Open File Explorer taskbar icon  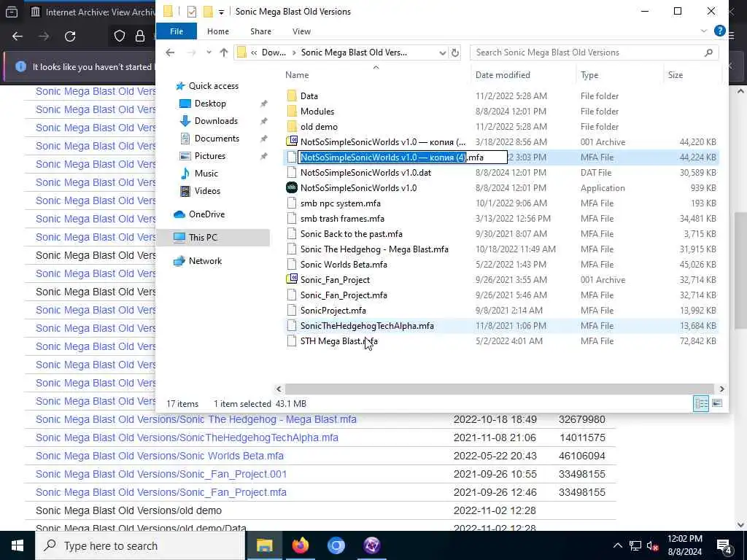[x=264, y=545]
